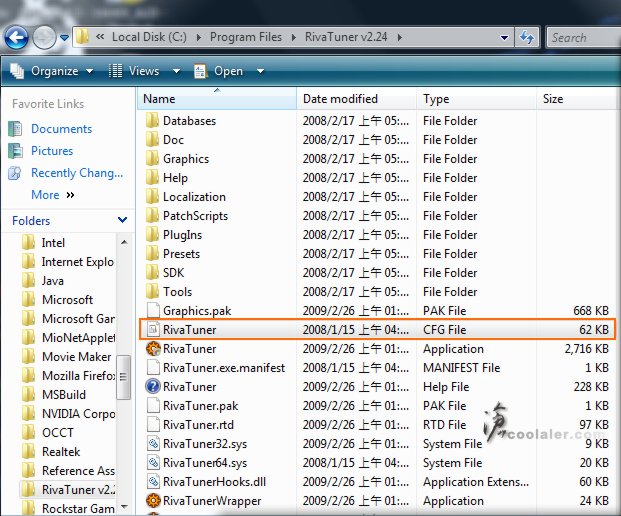Sort by Date modified column
The height and width of the screenshot is (516, 621).
[356, 98]
